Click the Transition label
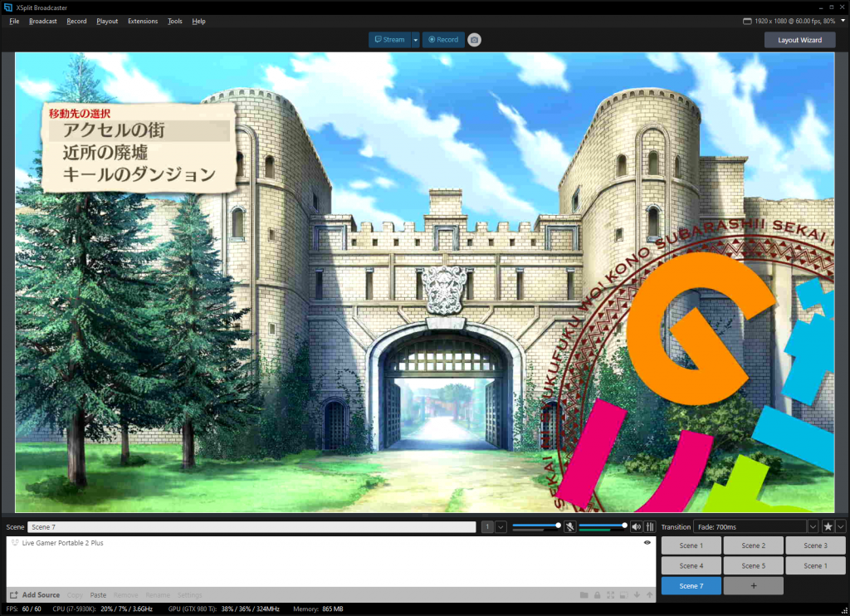Image resolution: width=850 pixels, height=616 pixels. tap(676, 526)
